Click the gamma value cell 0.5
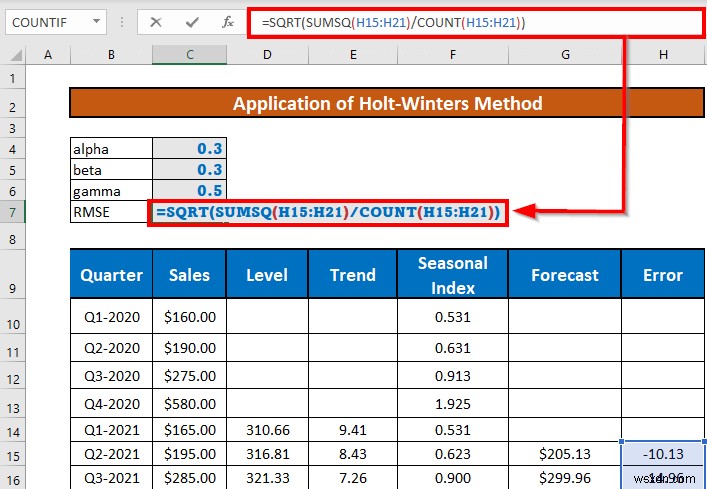The height and width of the screenshot is (489, 707). pyautogui.click(x=189, y=191)
